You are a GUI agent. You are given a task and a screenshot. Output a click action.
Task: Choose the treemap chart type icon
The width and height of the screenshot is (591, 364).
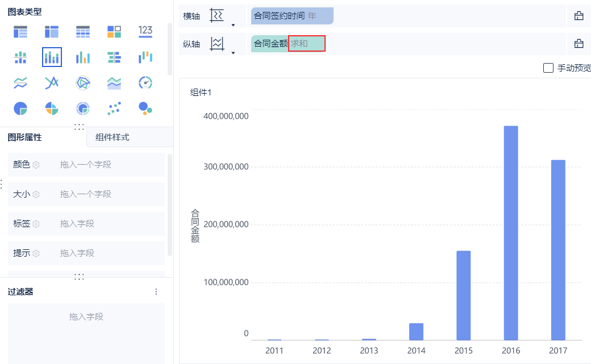tap(114, 31)
